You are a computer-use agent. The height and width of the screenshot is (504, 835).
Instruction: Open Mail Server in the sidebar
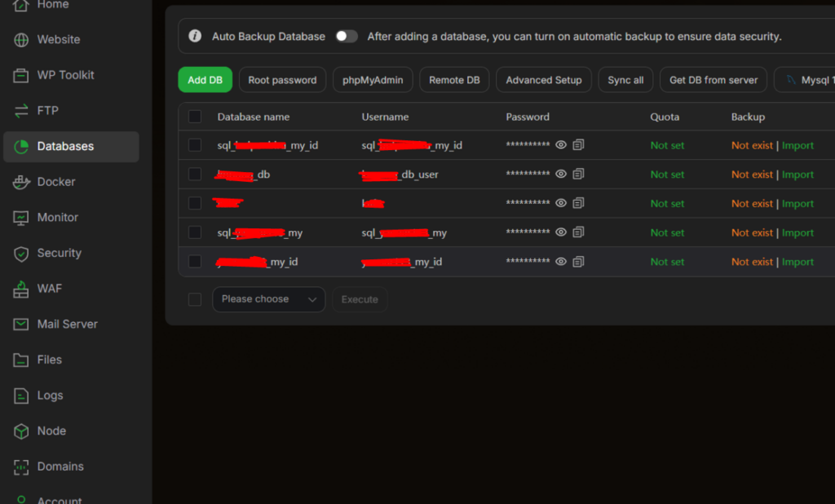(72, 325)
